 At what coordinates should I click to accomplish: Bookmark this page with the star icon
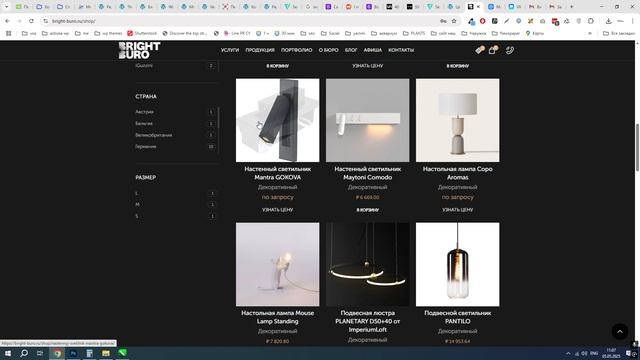click(x=454, y=21)
